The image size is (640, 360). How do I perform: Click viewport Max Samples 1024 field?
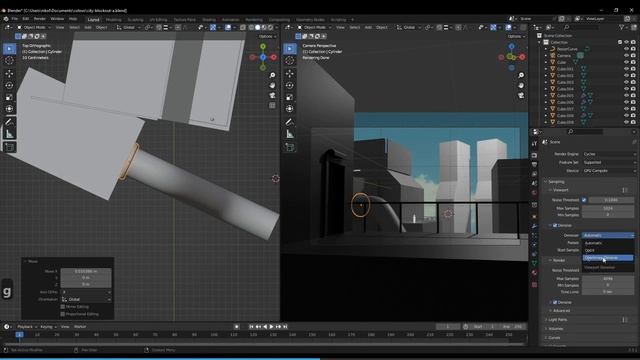point(608,208)
